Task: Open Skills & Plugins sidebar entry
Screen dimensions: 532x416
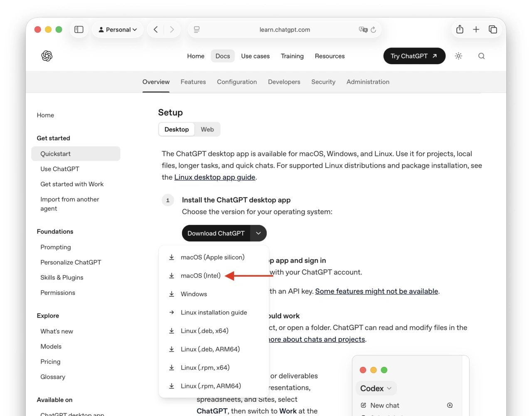Action: coord(62,277)
